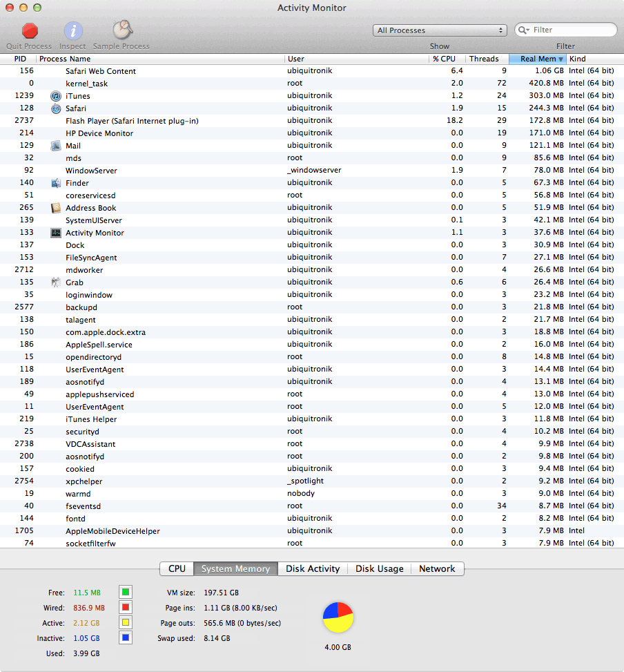Switch to the CPU tab
This screenshot has width=624, height=672.
point(177,568)
